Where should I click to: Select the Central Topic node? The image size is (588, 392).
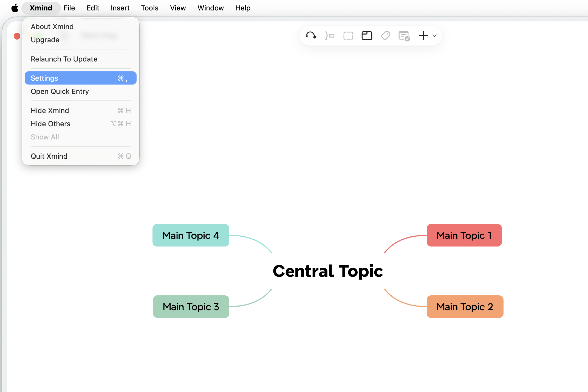328,271
